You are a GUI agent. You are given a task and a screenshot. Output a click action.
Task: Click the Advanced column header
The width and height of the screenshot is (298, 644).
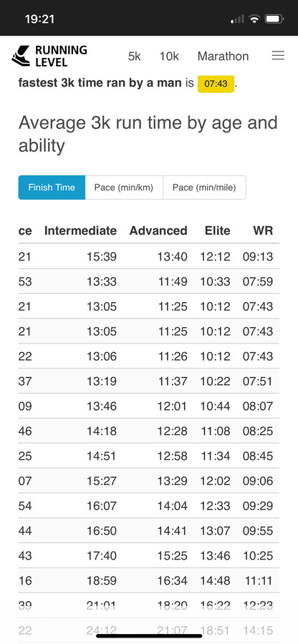pyautogui.click(x=158, y=231)
